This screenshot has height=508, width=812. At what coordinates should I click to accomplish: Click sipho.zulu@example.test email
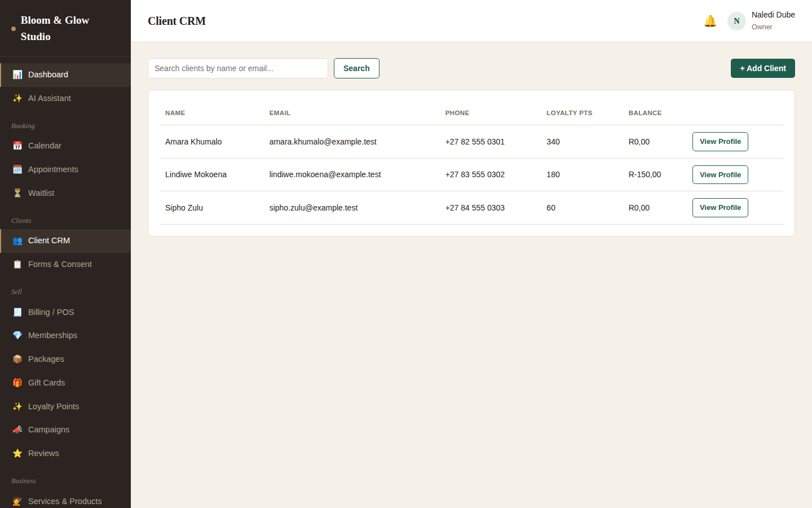point(314,208)
